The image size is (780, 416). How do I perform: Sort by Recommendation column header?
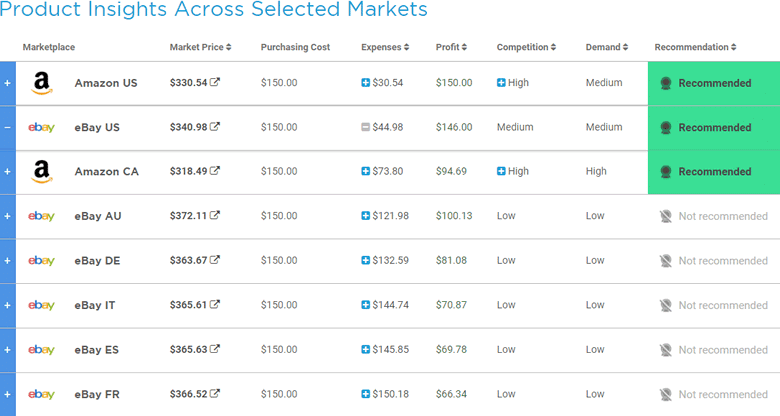pos(695,47)
